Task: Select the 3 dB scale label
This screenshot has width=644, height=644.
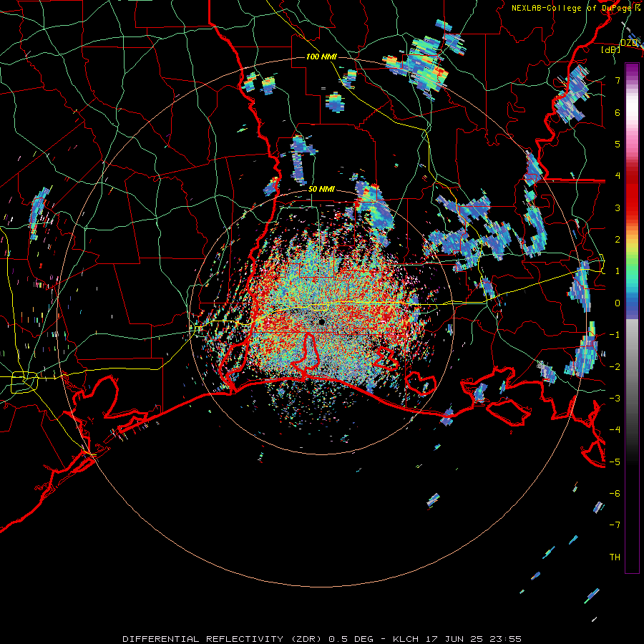Action: [x=618, y=208]
